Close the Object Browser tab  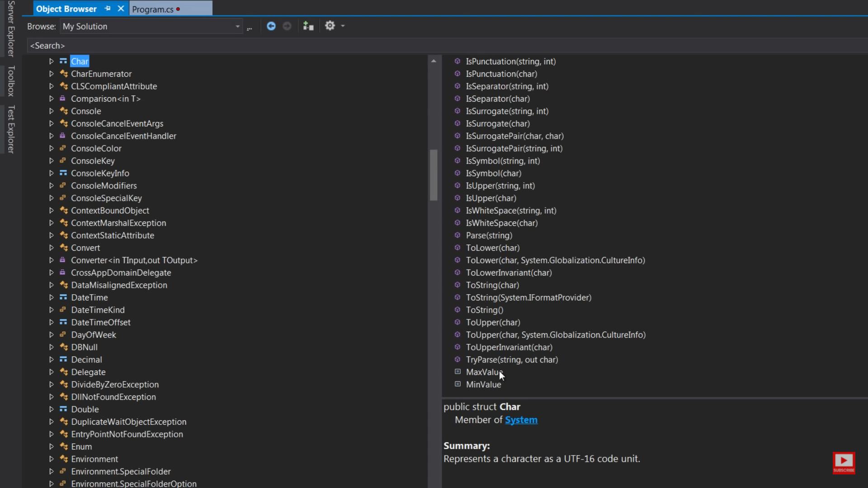[121, 9]
